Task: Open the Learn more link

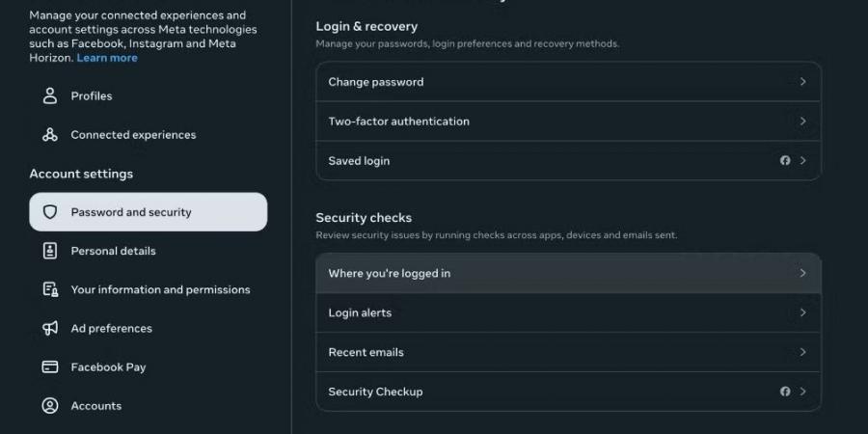Action: point(107,58)
